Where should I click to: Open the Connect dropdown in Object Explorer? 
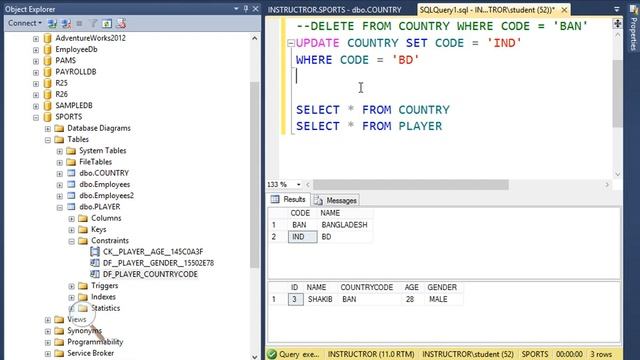click(x=25, y=23)
